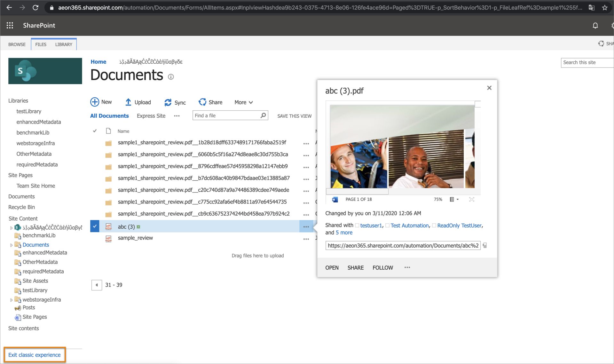The image size is (614, 364).
Task: Click the PDF thumbnail preview image
Action: pyautogui.click(x=402, y=147)
